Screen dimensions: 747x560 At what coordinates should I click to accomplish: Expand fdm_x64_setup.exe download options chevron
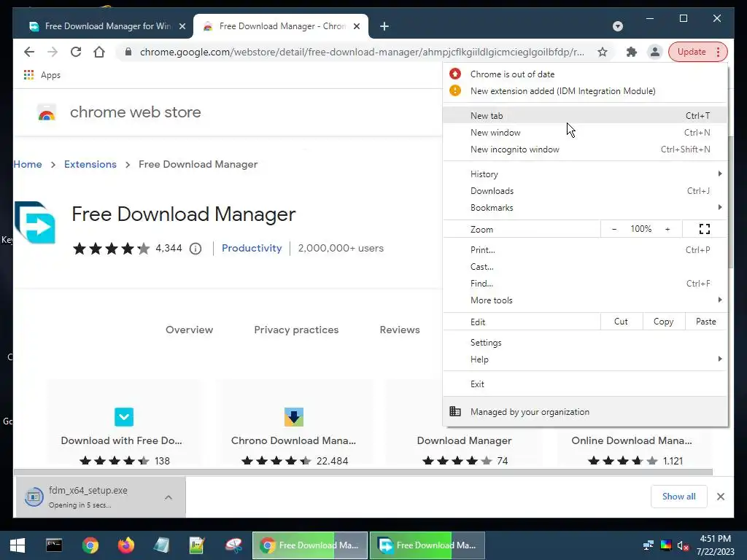[x=169, y=497]
